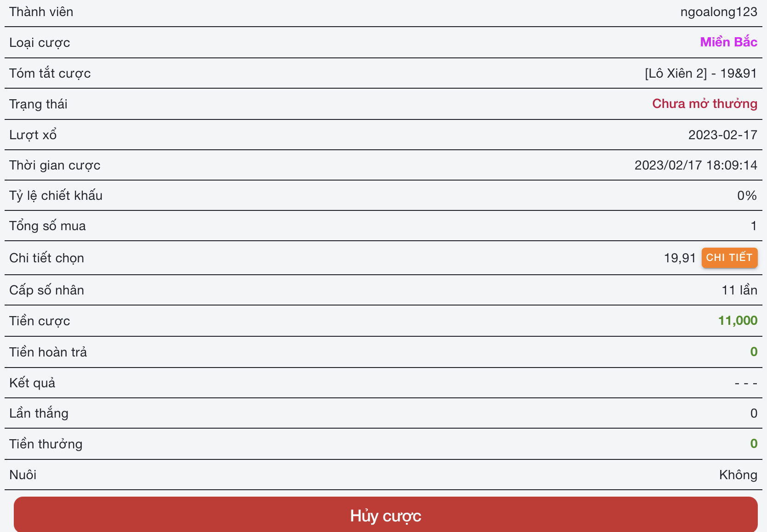Click the draw date 2023-02-17
767x532 pixels.
(722, 135)
